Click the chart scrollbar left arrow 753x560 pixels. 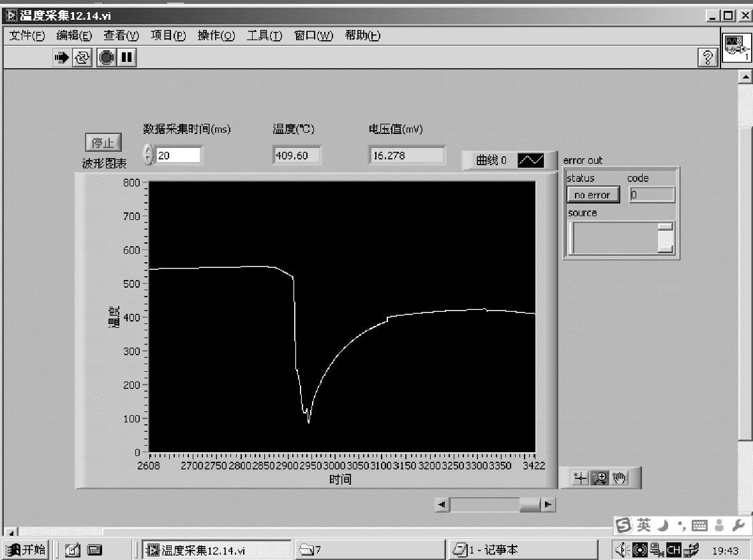point(442,505)
